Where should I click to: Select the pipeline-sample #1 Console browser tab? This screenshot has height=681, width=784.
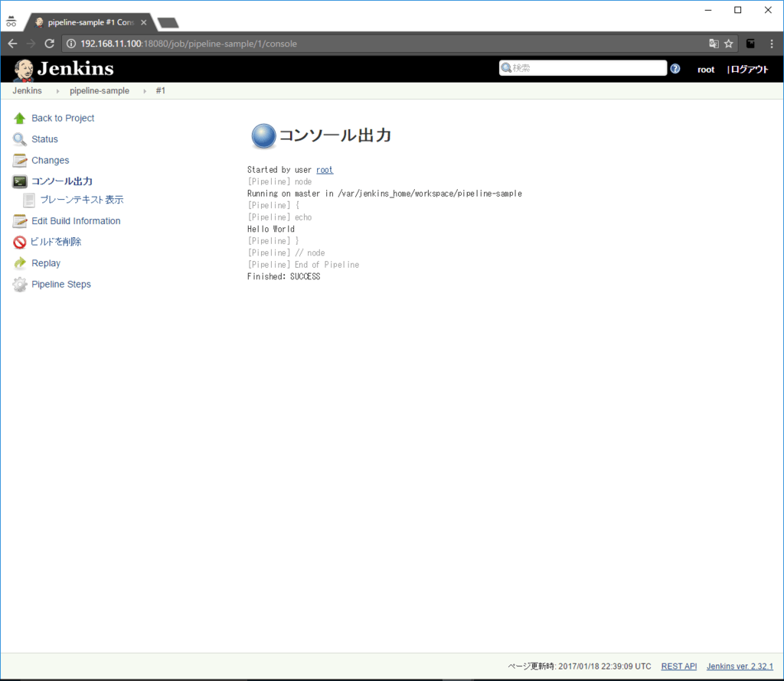pos(86,22)
